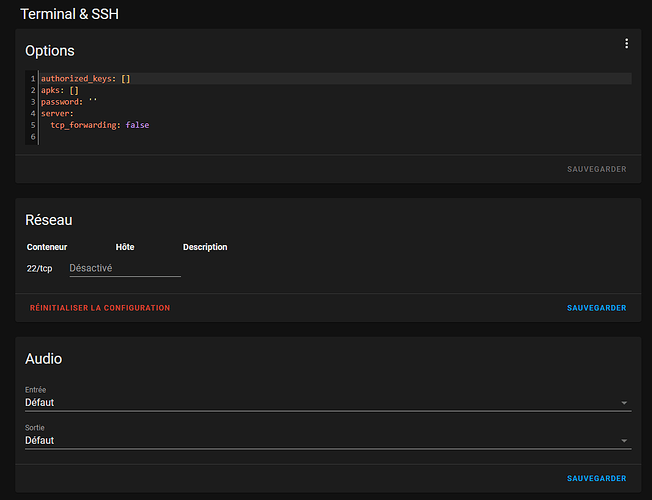Click the greyed Sauvegarder under Options
The width and height of the screenshot is (652, 500).
point(596,169)
